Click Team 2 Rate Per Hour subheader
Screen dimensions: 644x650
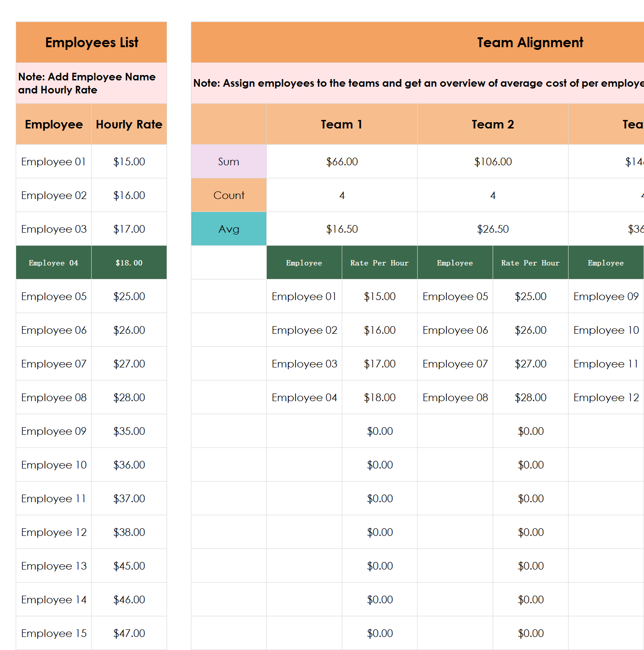[530, 263]
